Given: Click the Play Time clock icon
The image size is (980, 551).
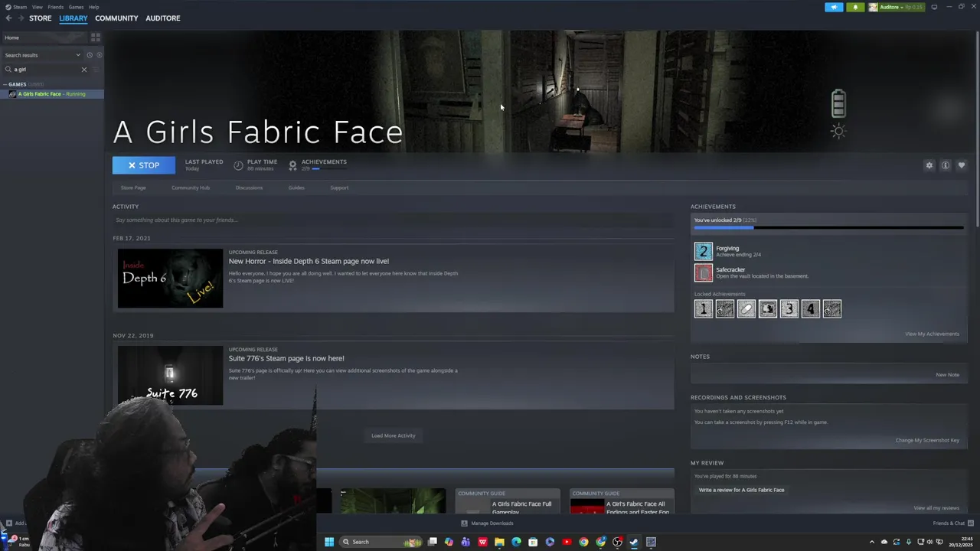Looking at the screenshot, I should 238,165.
